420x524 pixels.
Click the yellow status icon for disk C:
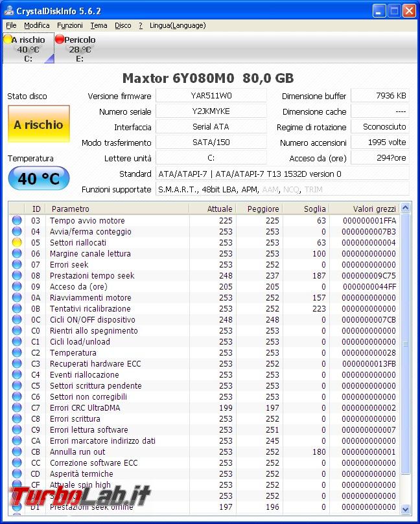click(8, 40)
